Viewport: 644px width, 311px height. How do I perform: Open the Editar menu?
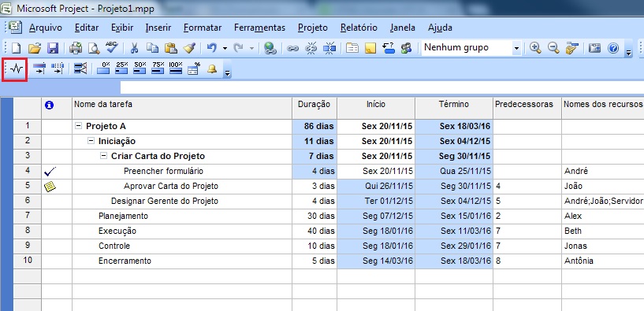click(x=87, y=28)
